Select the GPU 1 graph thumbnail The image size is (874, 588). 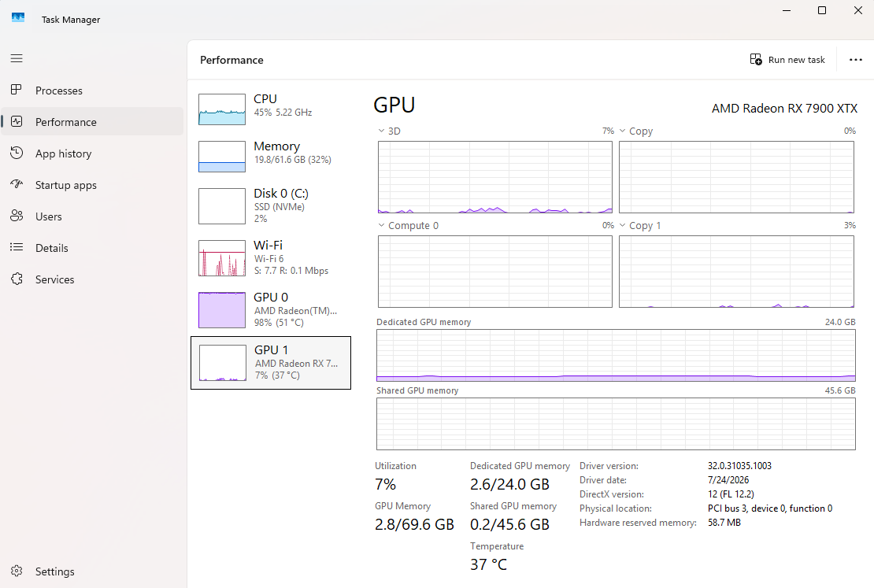(x=223, y=363)
